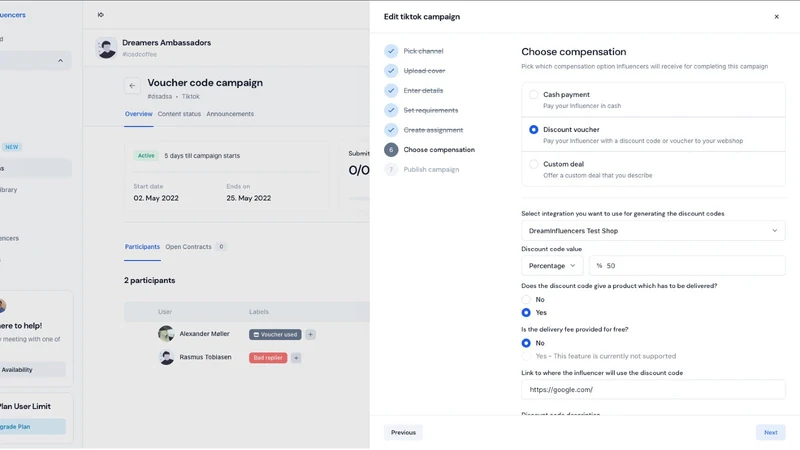Click the User column header
Image resolution: width=800 pixels, height=450 pixels.
[165, 312]
